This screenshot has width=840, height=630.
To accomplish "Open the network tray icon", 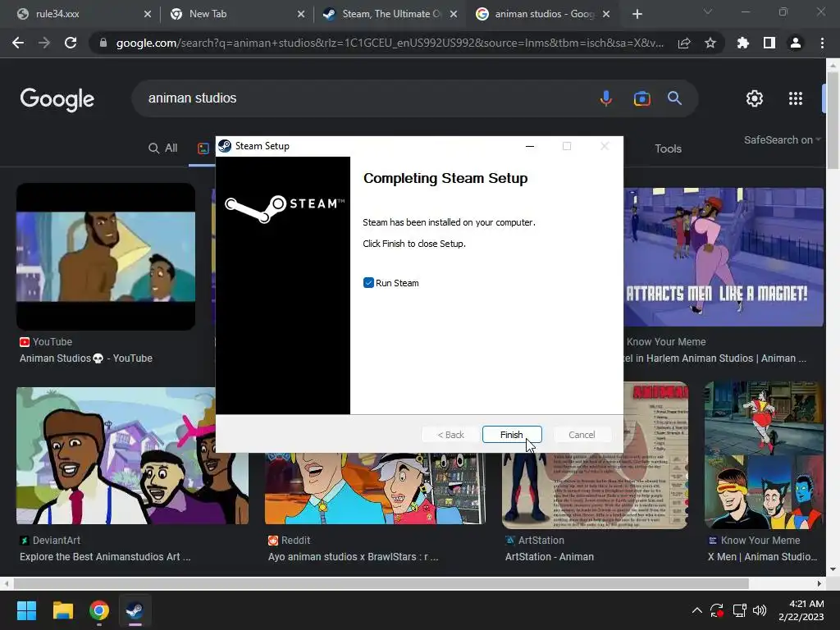I will pyautogui.click(x=739, y=610).
